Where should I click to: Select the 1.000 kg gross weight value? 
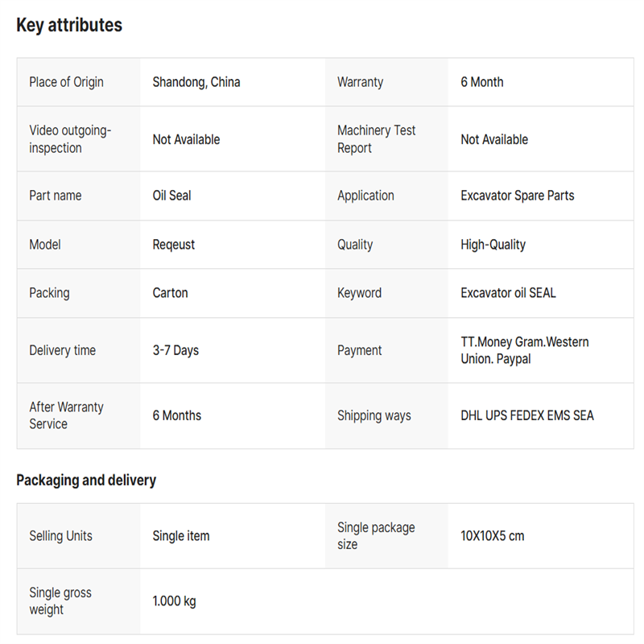(174, 601)
